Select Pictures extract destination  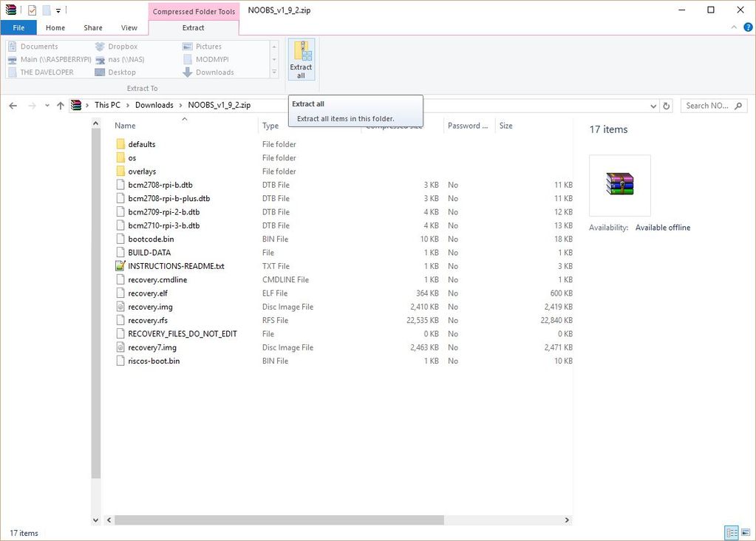click(202, 47)
